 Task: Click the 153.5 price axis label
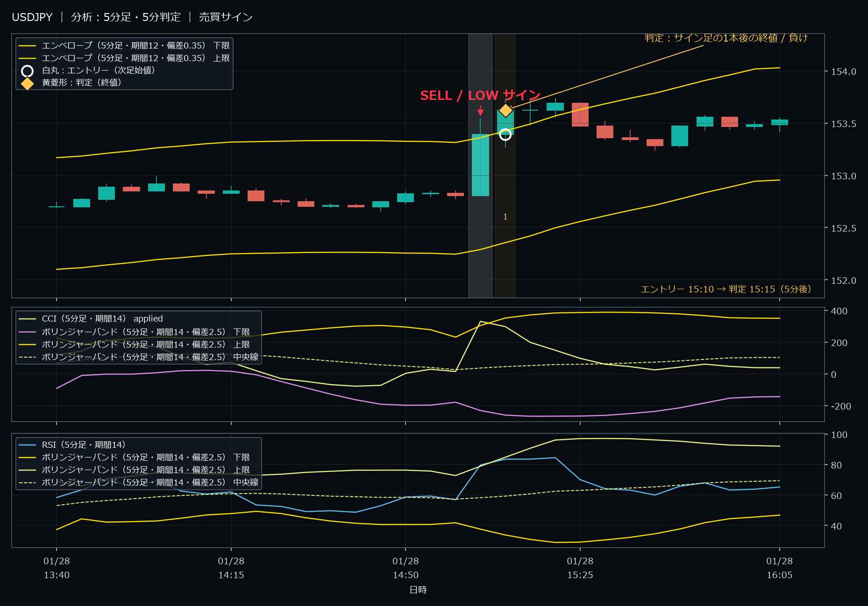[x=844, y=124]
